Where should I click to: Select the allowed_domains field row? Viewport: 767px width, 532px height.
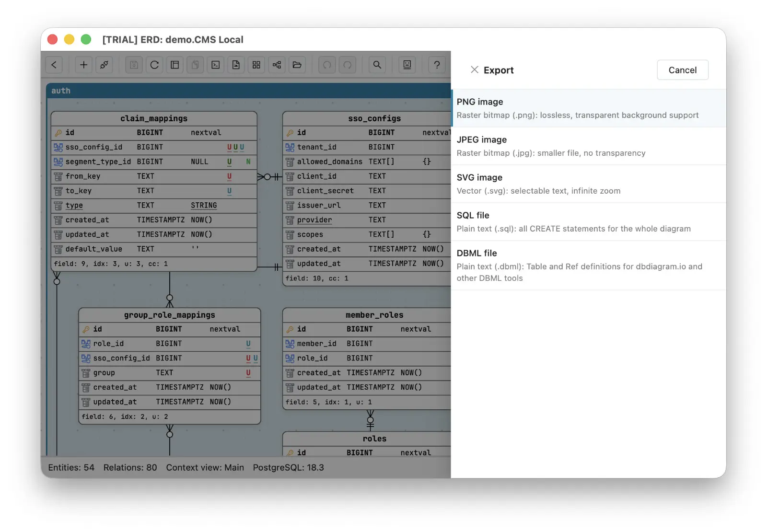(367, 162)
